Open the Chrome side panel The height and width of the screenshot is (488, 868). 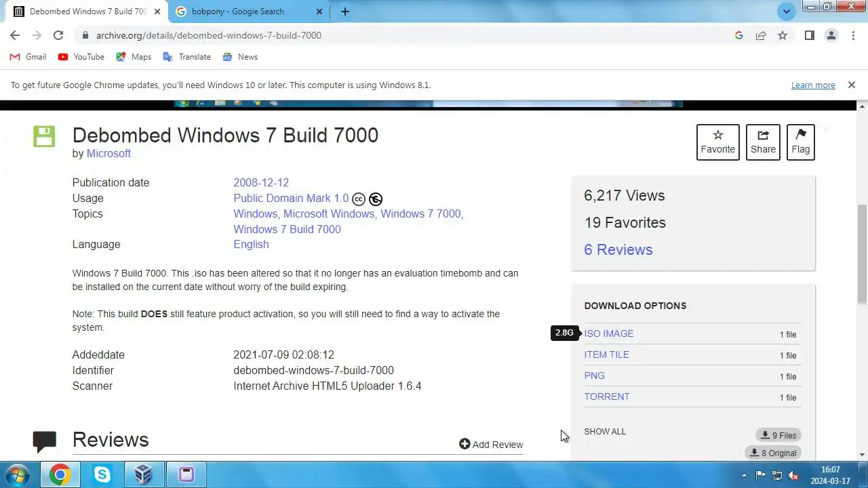pyautogui.click(x=809, y=35)
